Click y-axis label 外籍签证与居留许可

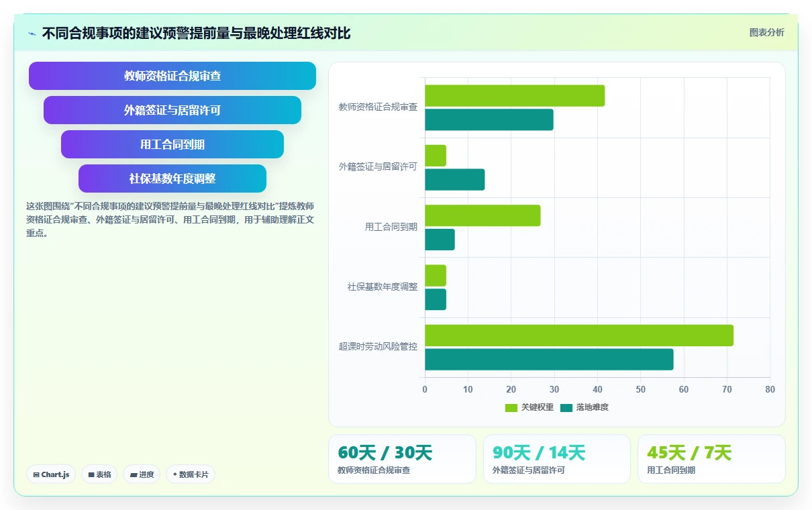[x=378, y=166]
